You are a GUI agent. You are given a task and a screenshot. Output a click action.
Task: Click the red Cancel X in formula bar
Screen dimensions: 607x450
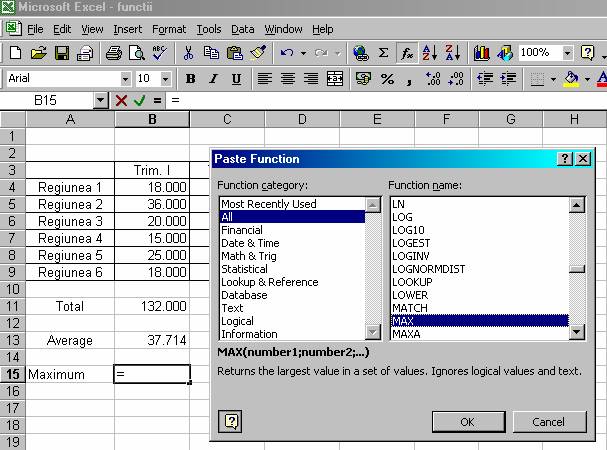121,100
